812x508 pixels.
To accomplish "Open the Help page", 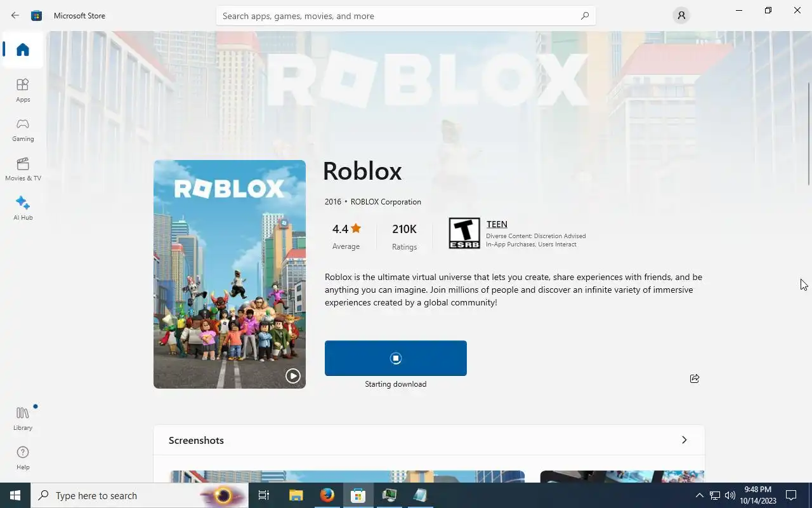I will tap(23, 458).
